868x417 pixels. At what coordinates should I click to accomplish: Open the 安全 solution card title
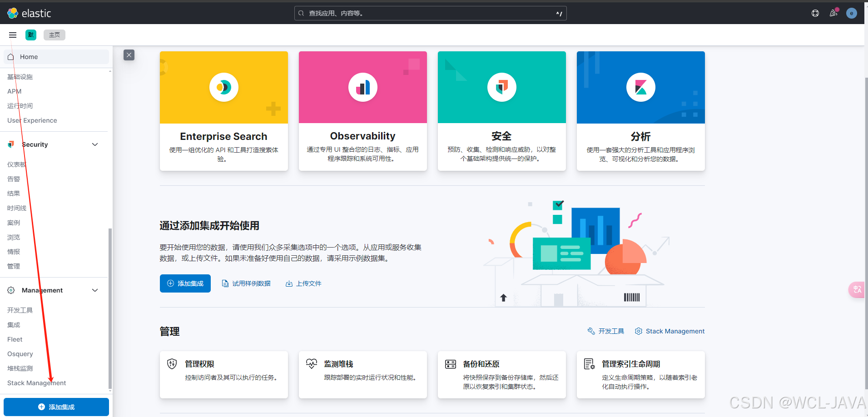[x=501, y=136]
